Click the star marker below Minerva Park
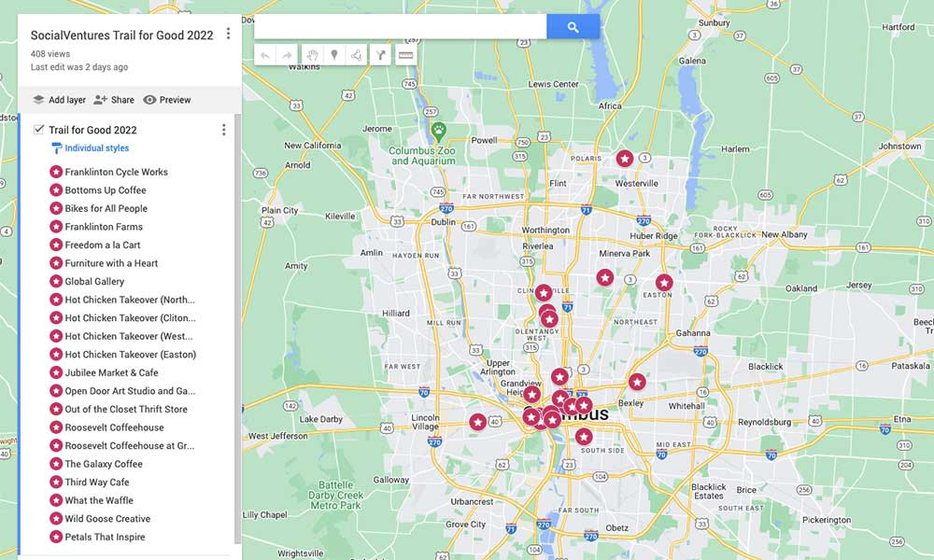 (604, 277)
